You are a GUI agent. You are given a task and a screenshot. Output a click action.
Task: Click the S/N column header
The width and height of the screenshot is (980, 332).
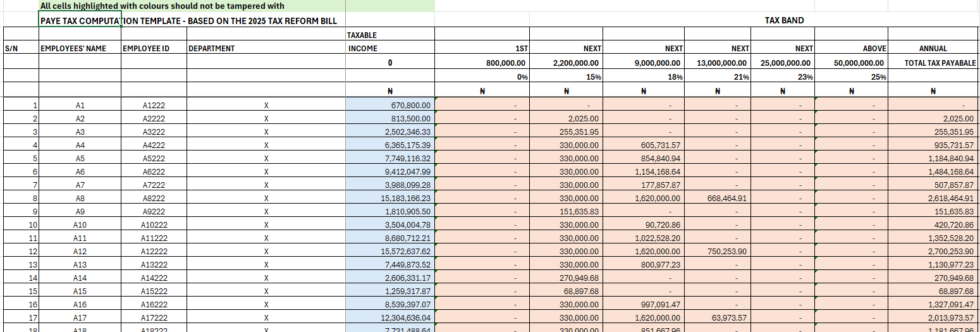pyautogui.click(x=21, y=48)
